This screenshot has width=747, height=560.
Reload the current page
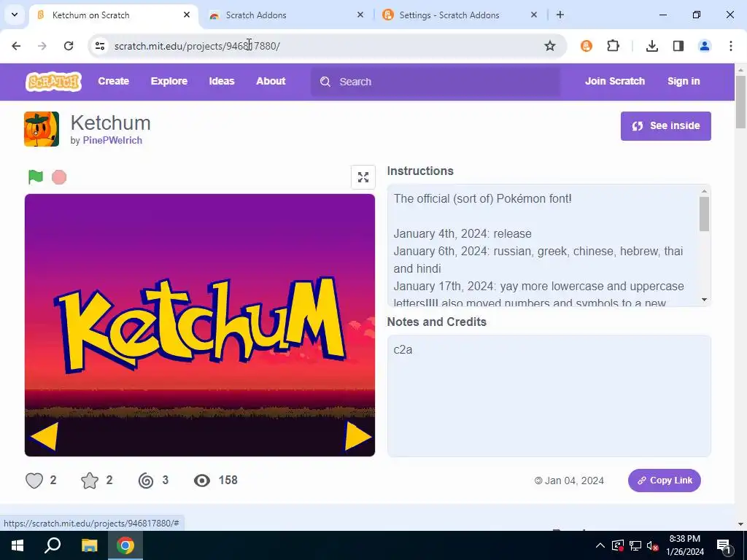pos(69,46)
